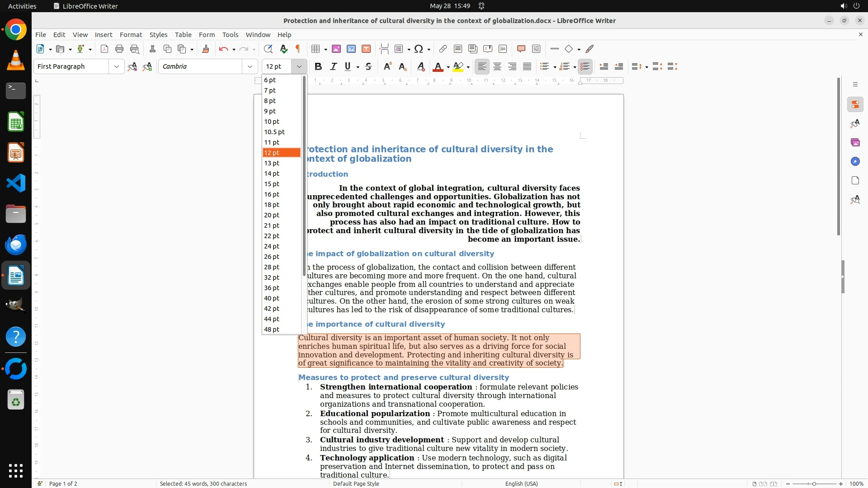
Task: Open the Format menu
Action: [x=131, y=34]
